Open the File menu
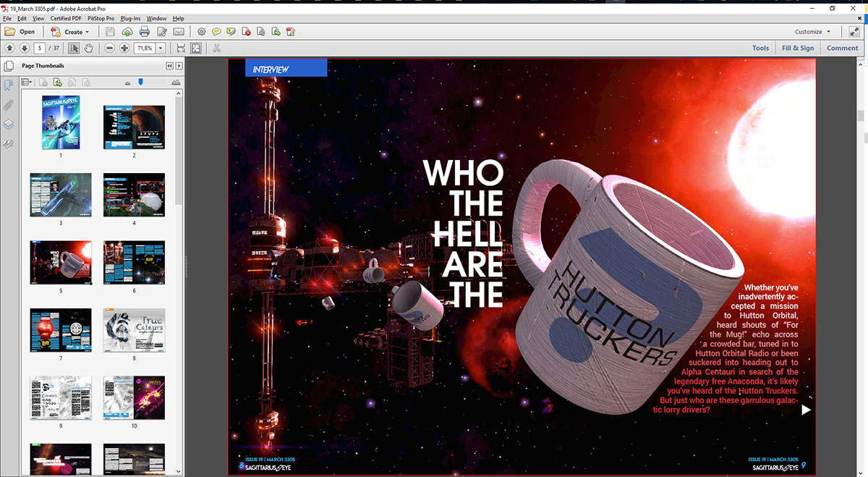868x477 pixels. pyautogui.click(x=7, y=18)
